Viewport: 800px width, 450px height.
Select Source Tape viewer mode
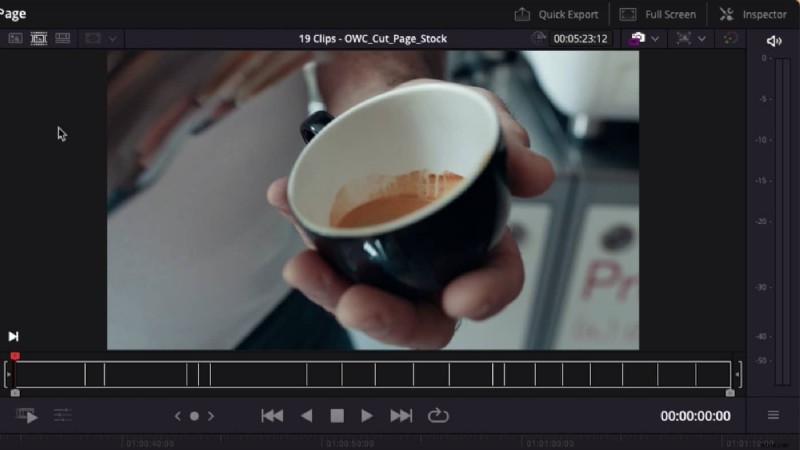(x=39, y=38)
